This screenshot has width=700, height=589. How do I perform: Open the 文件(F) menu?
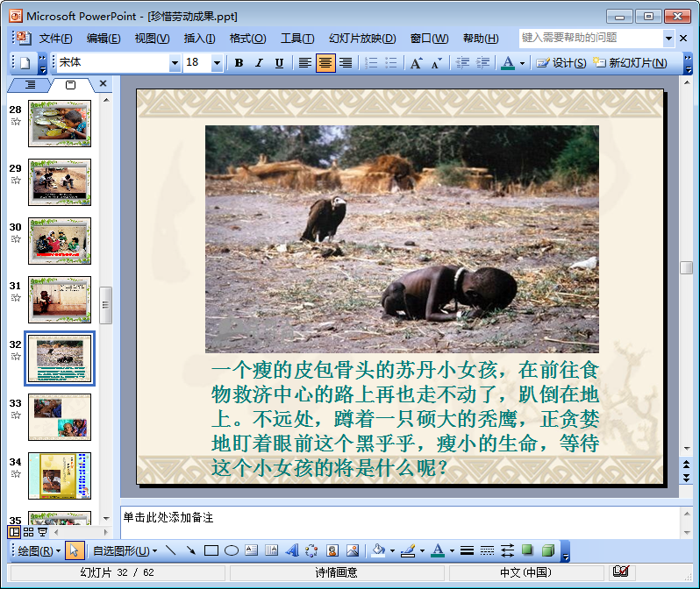pyautogui.click(x=55, y=39)
